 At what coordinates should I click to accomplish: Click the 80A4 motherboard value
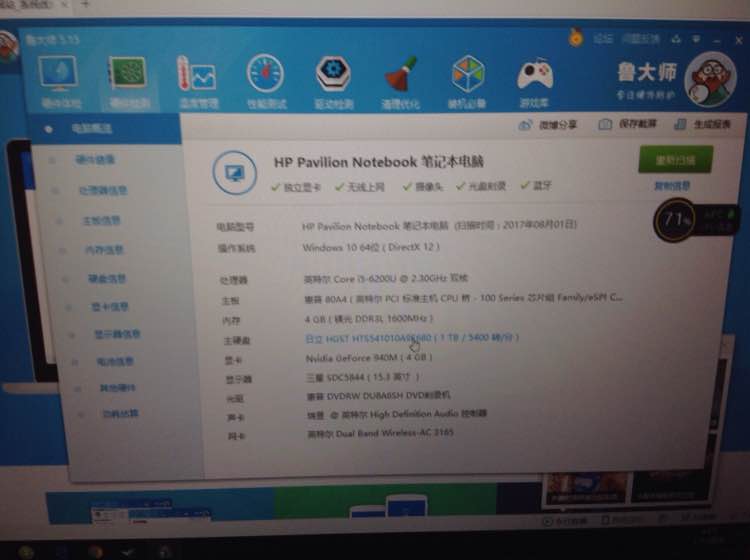(463, 298)
